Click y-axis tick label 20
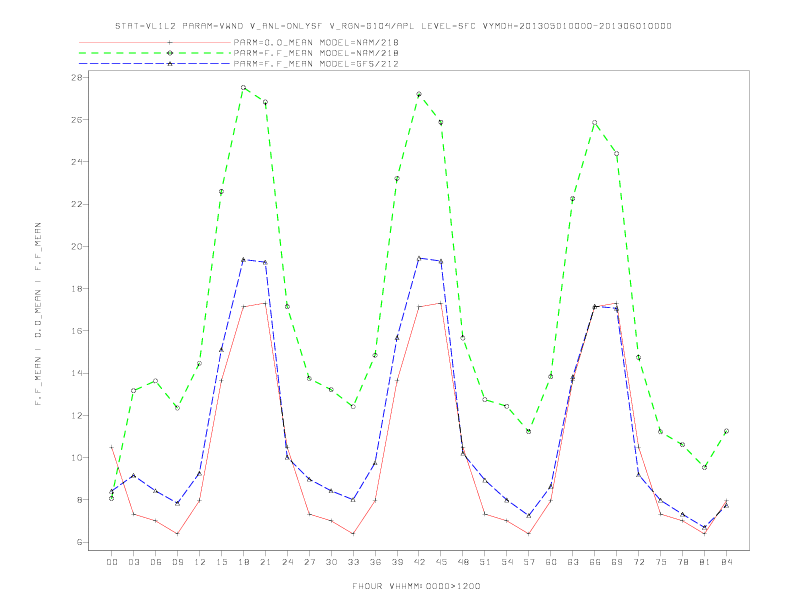The height and width of the screenshot is (612, 792). click(x=77, y=246)
